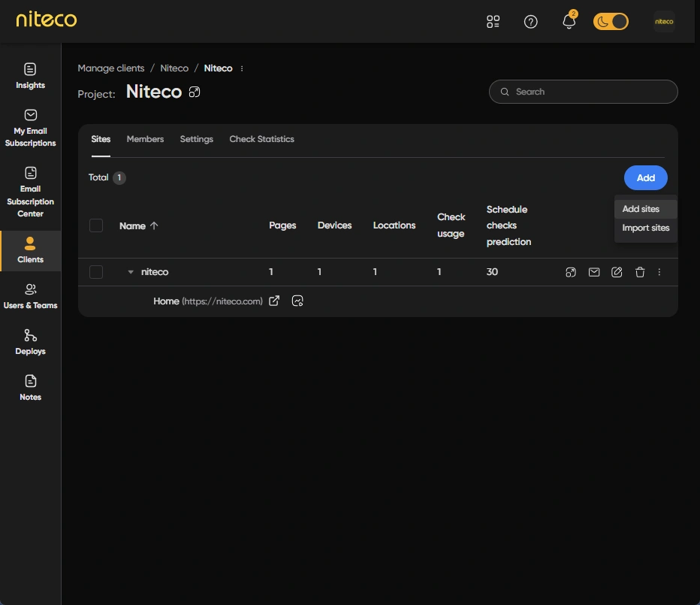The width and height of the screenshot is (700, 605).
Task: Click the chart icon next to Home page
Action: pyautogui.click(x=297, y=301)
